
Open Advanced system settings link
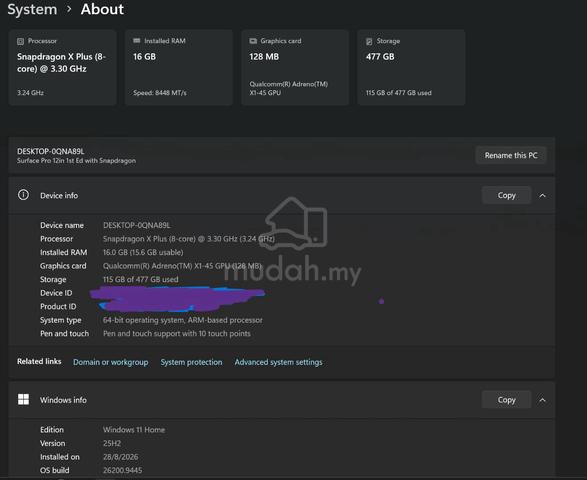279,362
